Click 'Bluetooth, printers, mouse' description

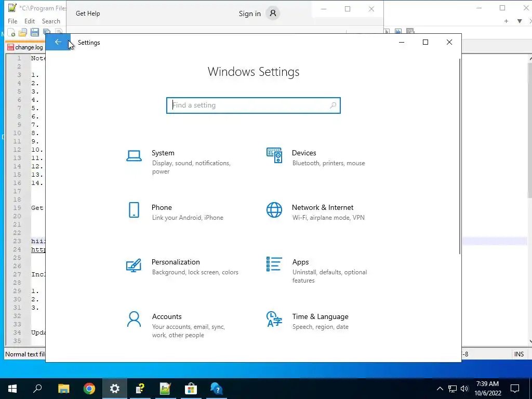click(329, 163)
